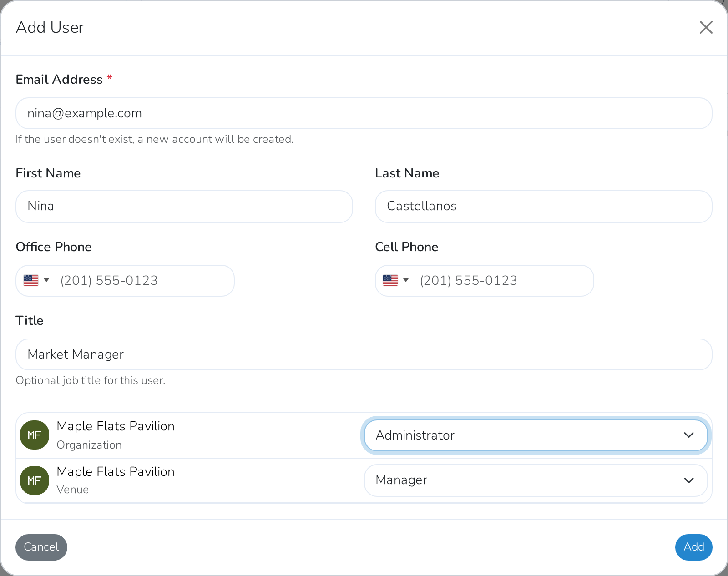Open the Venue role dropdown showing Manager
This screenshot has height=576, width=728.
click(x=536, y=480)
